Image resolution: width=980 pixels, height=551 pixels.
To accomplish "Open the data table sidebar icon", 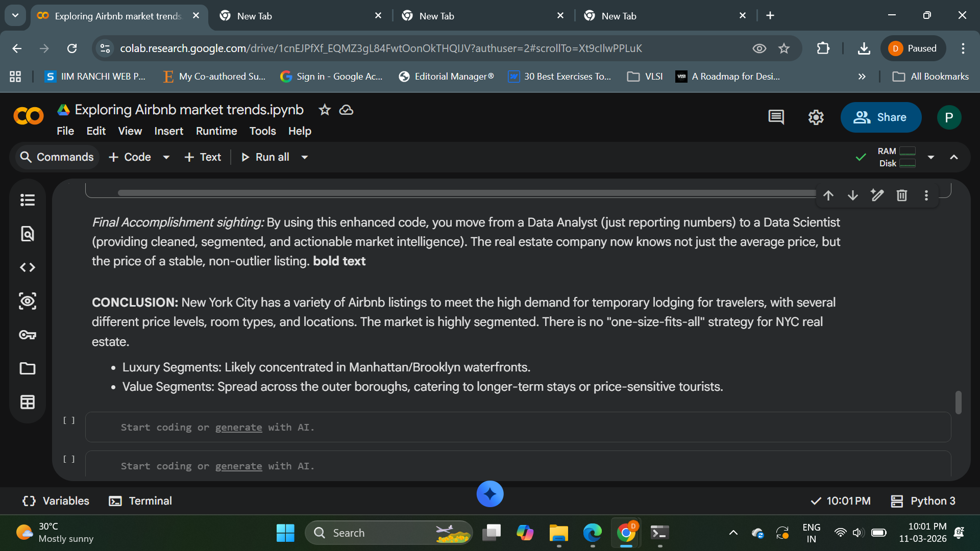I will (x=28, y=402).
